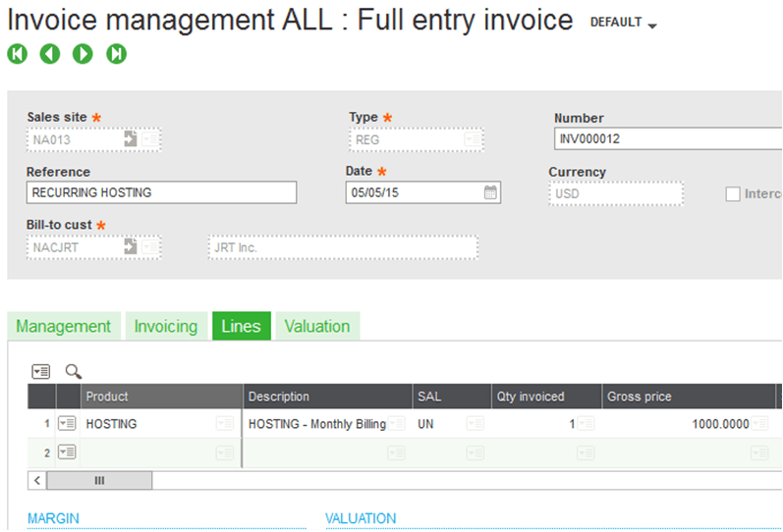The image size is (783, 532).
Task: Click the horizontal scrollbar thumb under the grid
Action: coord(99,480)
